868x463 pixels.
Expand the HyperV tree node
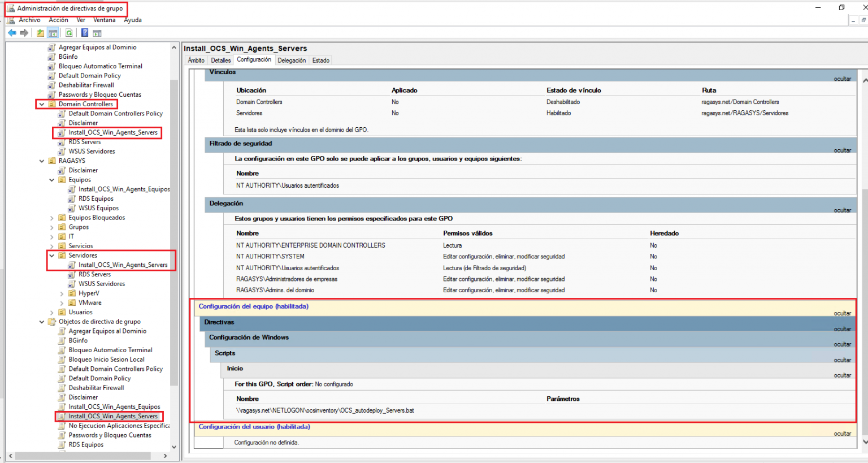[61, 293]
